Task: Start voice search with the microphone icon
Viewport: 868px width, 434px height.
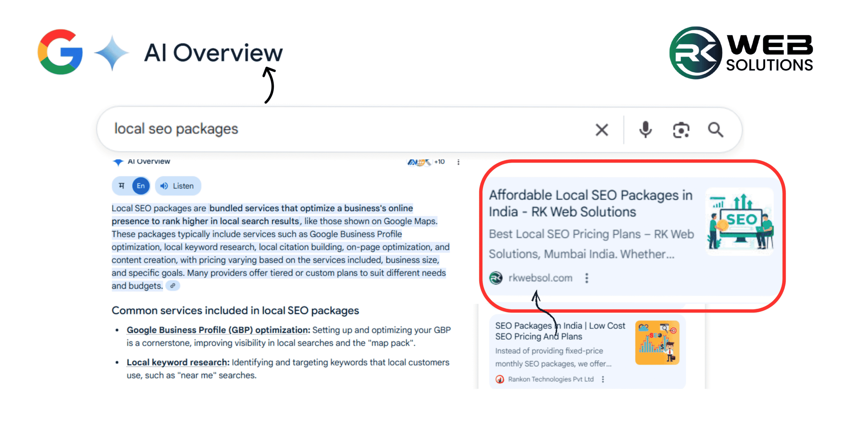Action: (645, 130)
